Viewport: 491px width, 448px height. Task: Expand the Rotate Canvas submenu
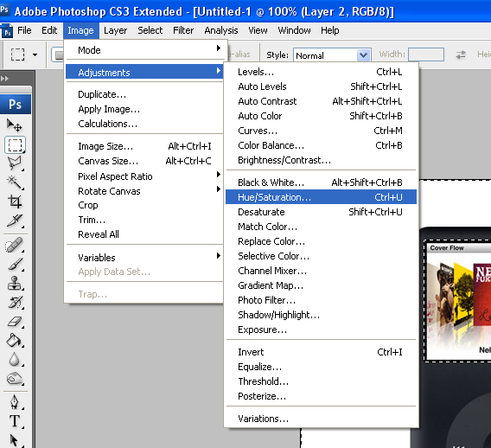click(144, 191)
